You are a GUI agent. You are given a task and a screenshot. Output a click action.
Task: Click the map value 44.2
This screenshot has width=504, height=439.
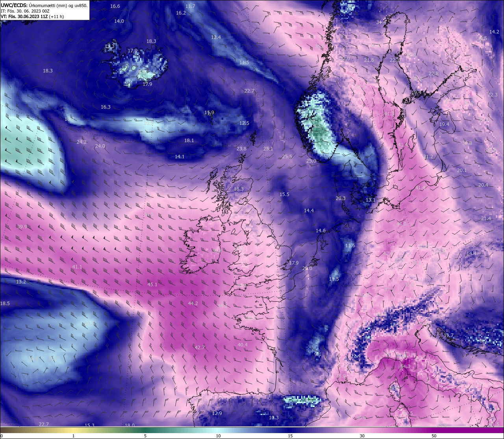coord(193,303)
